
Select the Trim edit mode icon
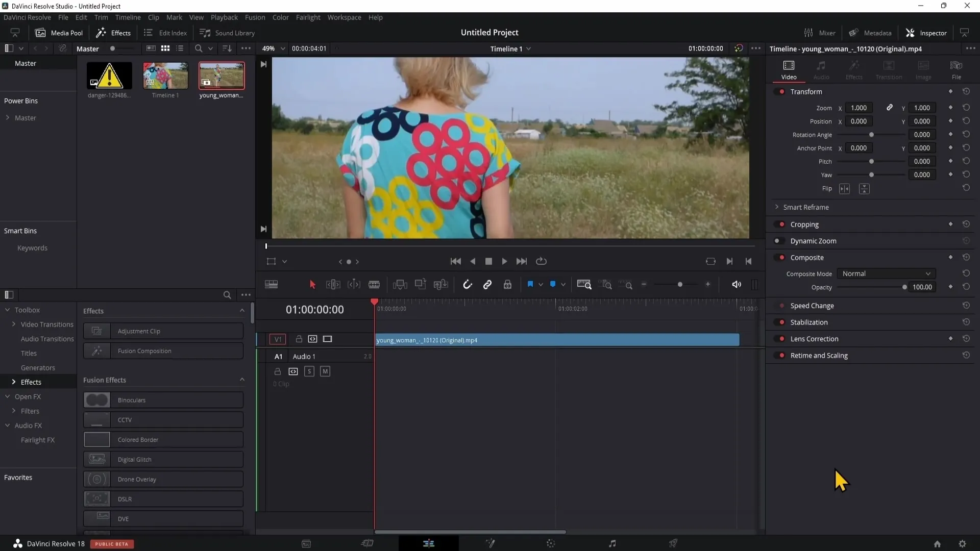pyautogui.click(x=333, y=285)
